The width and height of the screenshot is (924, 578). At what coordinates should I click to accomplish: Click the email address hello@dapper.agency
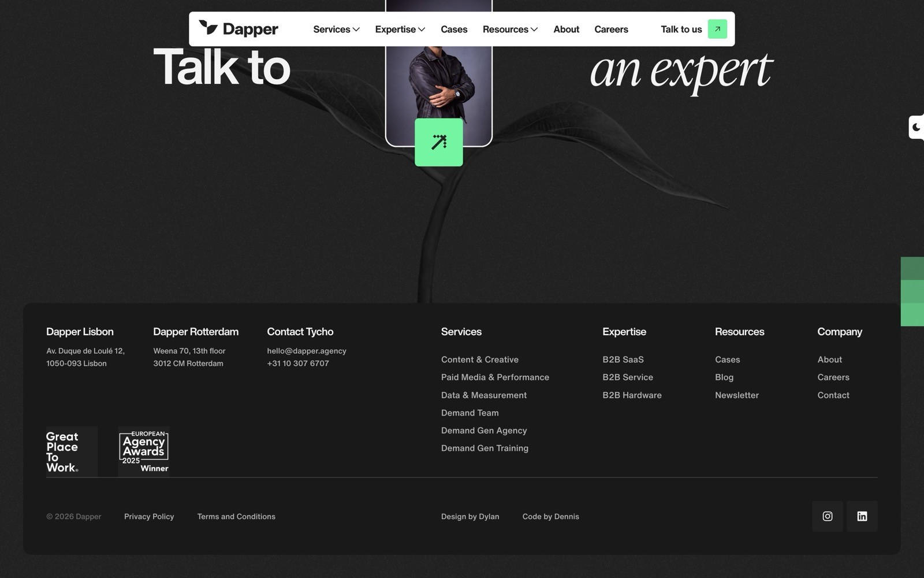(306, 351)
